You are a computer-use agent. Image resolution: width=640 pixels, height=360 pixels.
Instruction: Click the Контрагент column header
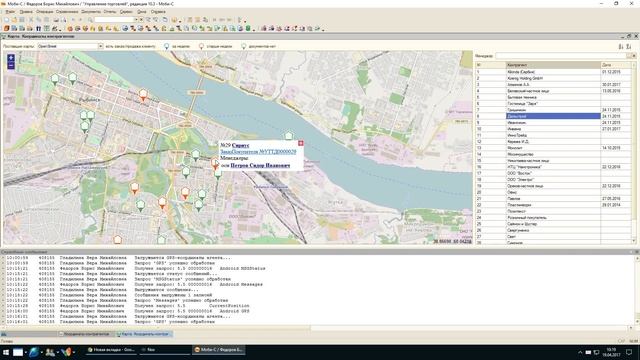[x=553, y=65]
